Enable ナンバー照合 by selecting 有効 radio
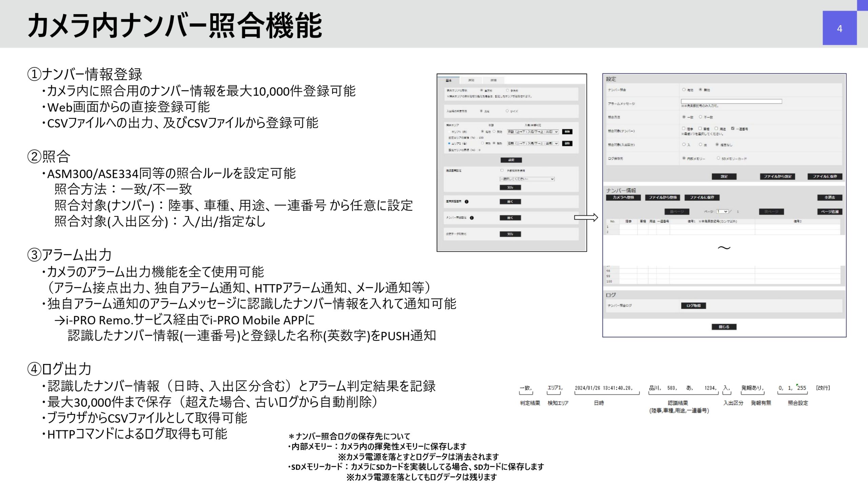 click(x=684, y=90)
